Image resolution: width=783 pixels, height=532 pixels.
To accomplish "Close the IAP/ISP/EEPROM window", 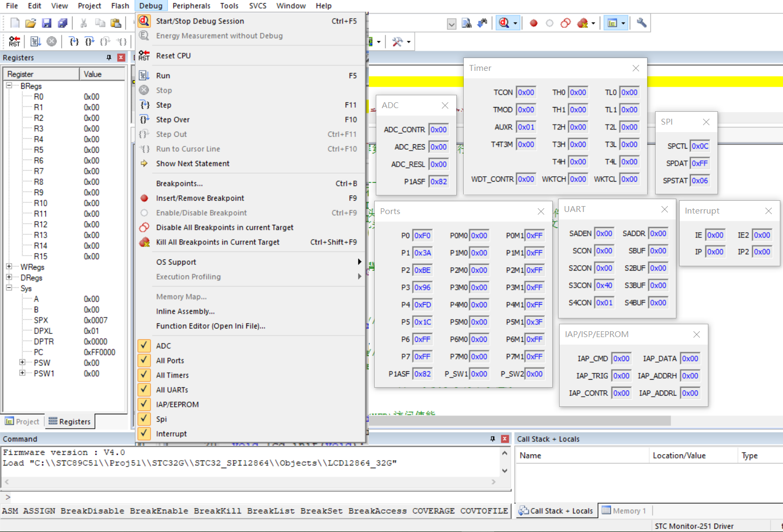I will [697, 334].
